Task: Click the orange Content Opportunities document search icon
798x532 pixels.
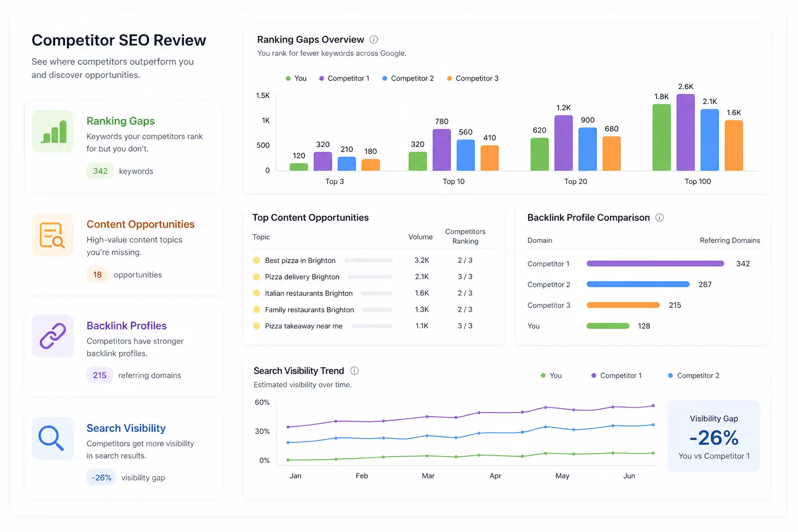Action: [53, 235]
